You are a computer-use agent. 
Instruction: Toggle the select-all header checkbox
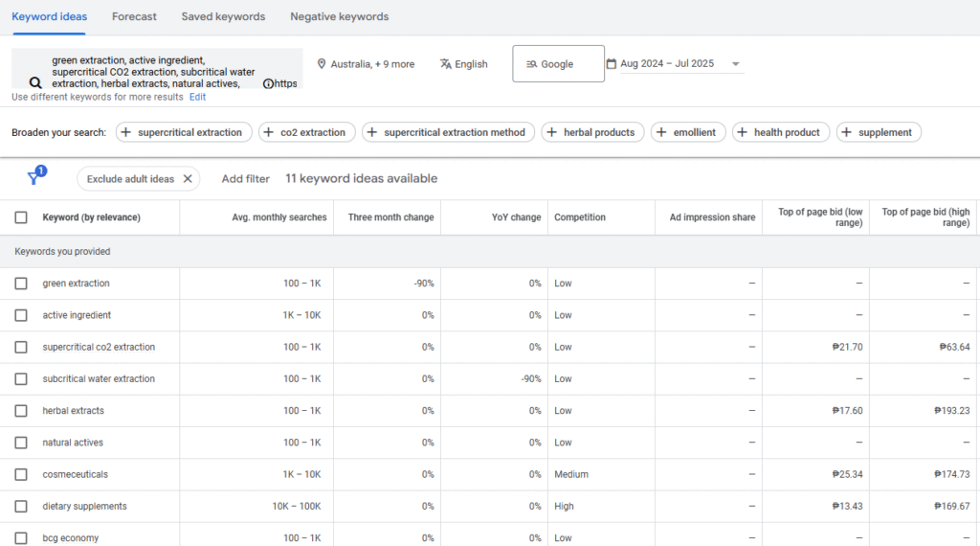coord(21,217)
